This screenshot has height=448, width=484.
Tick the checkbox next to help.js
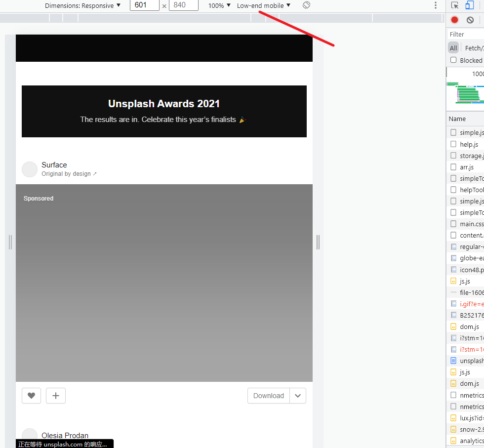point(453,144)
